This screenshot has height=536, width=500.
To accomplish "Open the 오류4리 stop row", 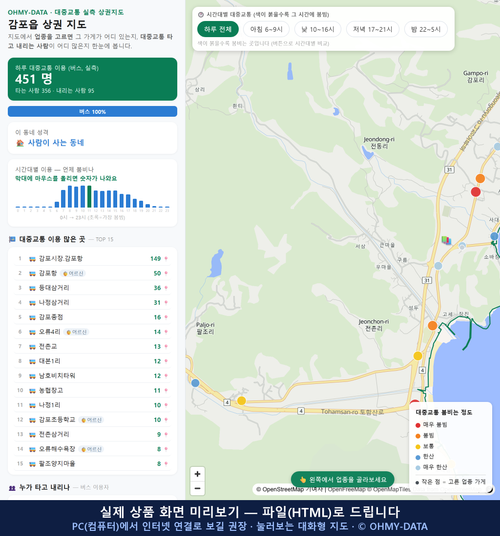I will (92, 332).
